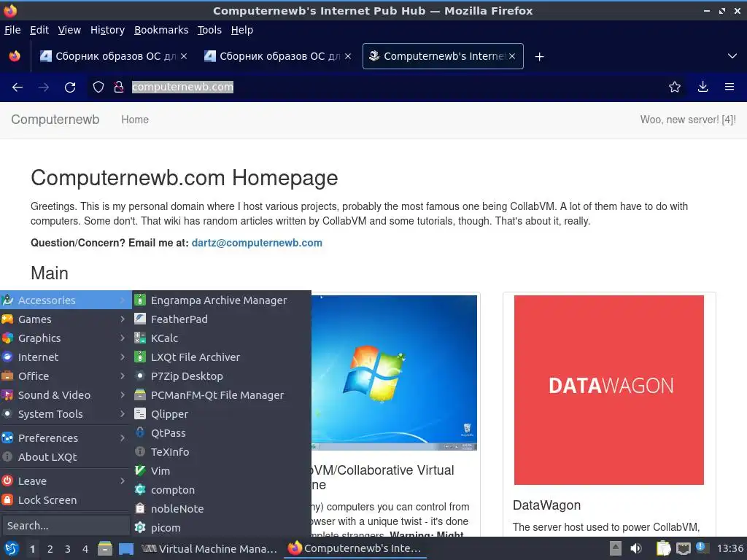Launch nobleNote application
Image resolution: width=747 pixels, height=560 pixels.
pyautogui.click(x=222, y=508)
